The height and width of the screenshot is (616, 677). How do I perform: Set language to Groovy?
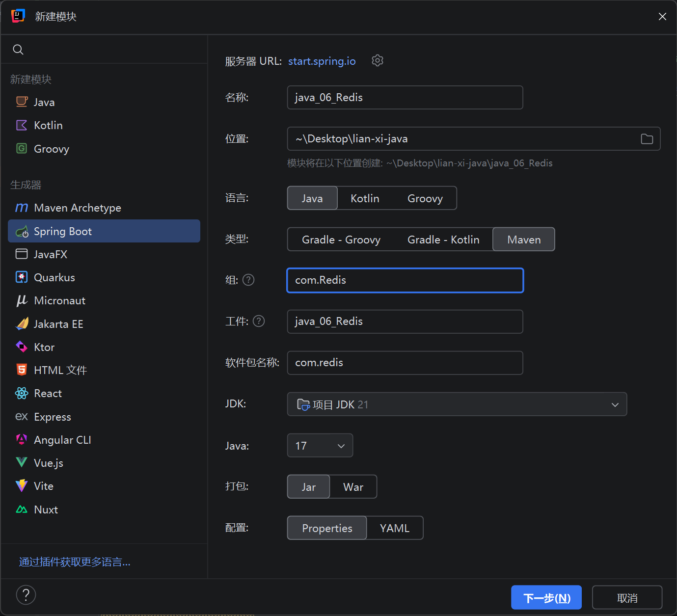pos(425,198)
